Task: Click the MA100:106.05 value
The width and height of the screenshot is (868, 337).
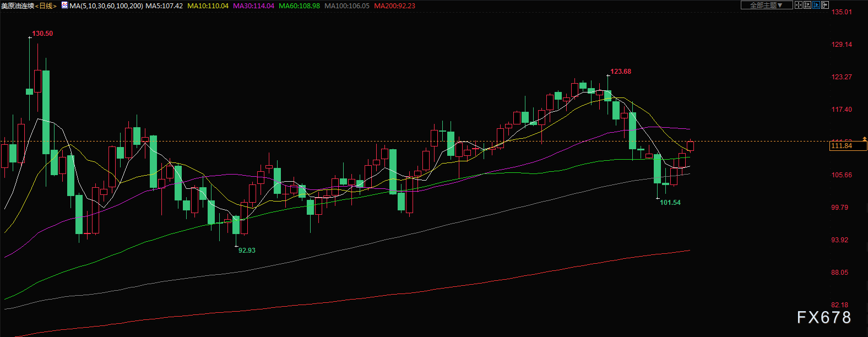Action: [x=347, y=6]
